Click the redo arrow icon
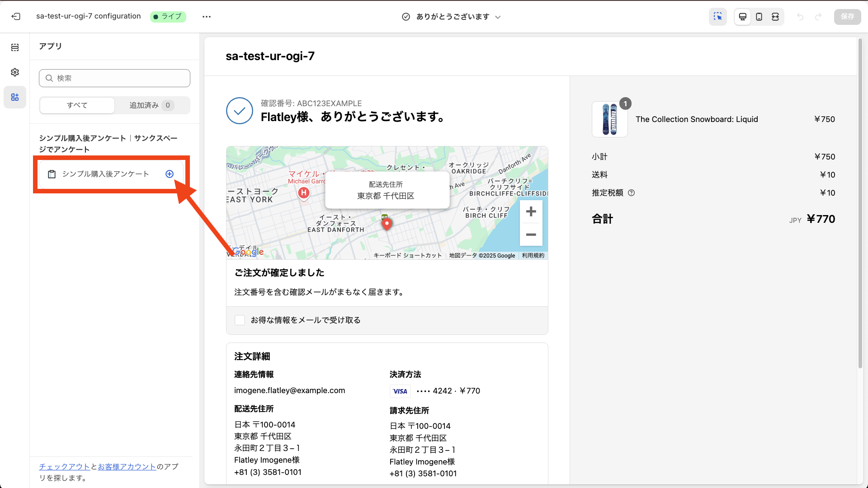The height and width of the screenshot is (488, 868). point(819,17)
